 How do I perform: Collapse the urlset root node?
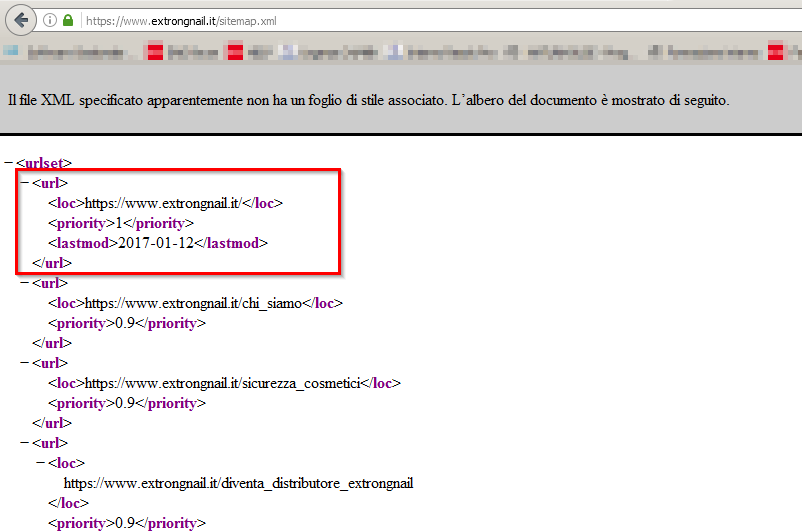point(8,163)
